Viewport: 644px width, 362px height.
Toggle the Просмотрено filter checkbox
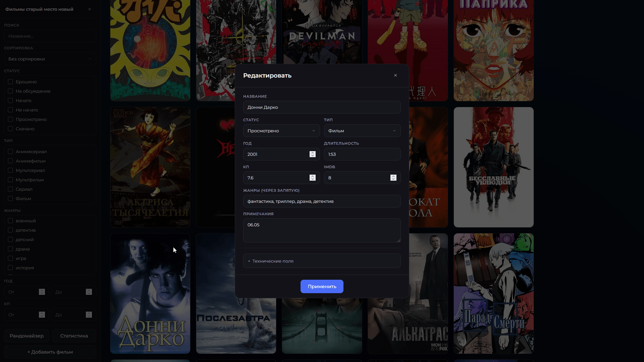tap(10, 119)
